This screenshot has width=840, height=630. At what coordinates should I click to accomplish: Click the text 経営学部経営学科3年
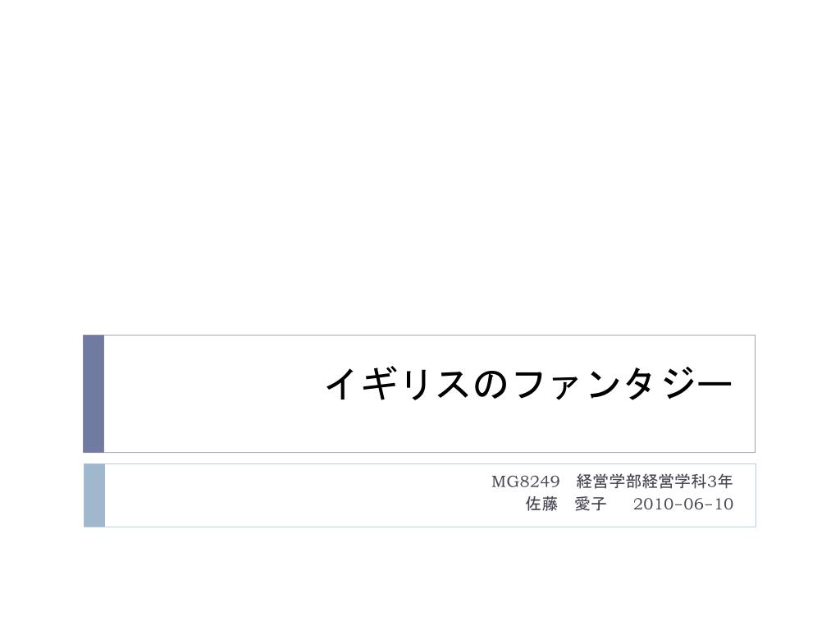(x=655, y=482)
